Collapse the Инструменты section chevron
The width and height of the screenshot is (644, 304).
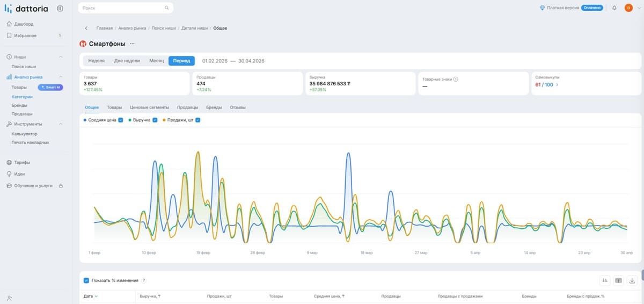[x=61, y=124]
